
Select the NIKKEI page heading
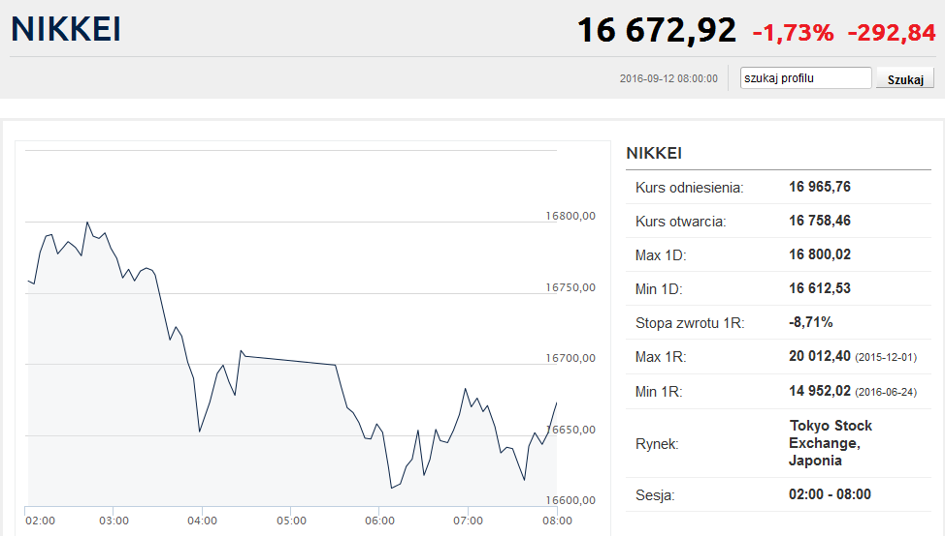tap(66, 29)
